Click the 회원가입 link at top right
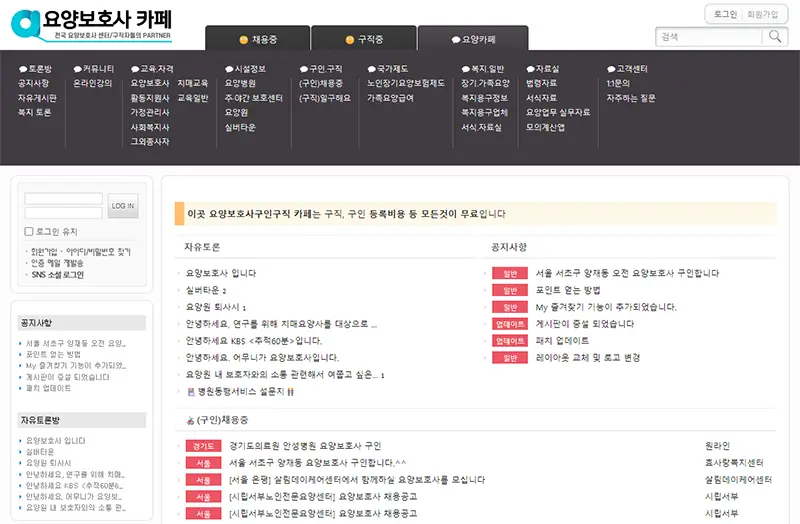 (x=762, y=14)
